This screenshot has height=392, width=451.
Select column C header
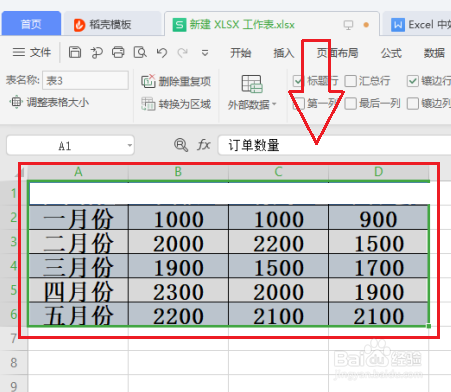point(278,172)
